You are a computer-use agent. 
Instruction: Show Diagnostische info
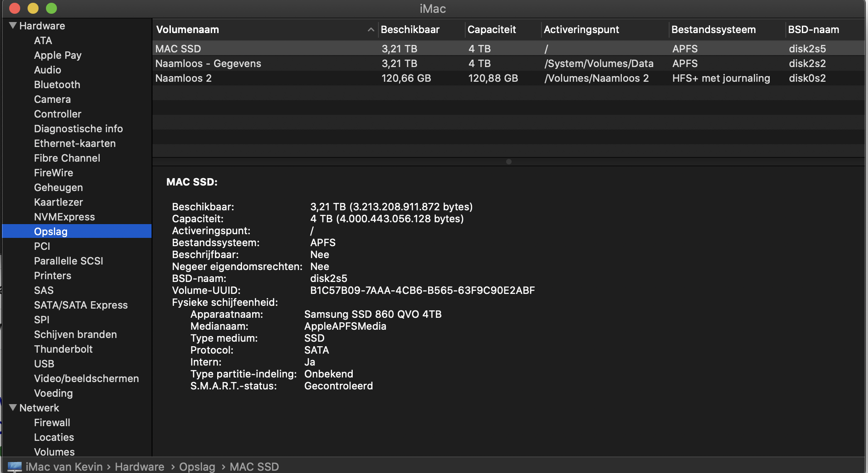point(78,129)
